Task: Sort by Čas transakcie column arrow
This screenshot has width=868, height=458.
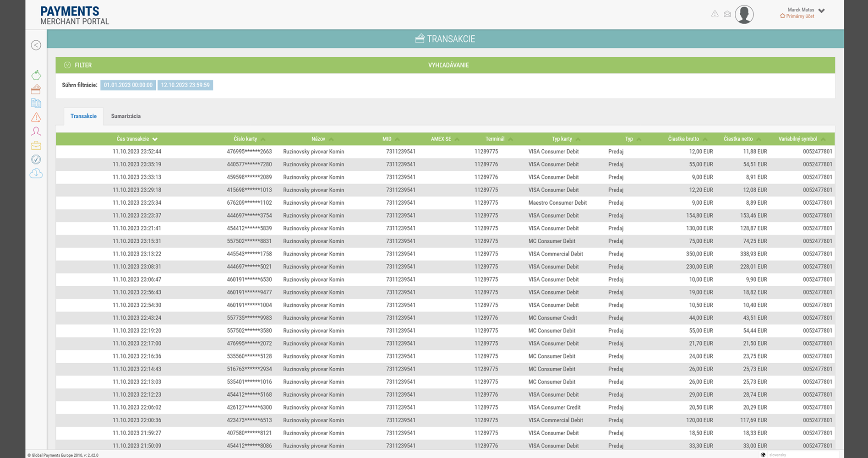Action: [x=155, y=139]
